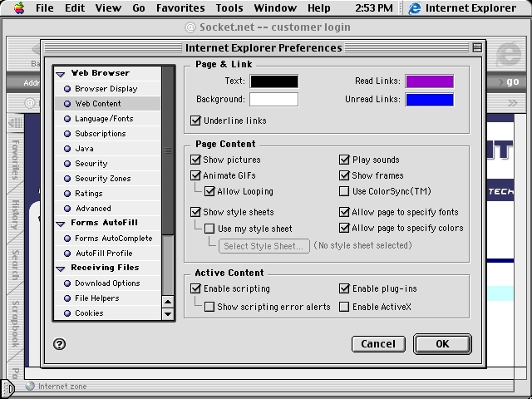Check Show scripting error alerts
This screenshot has height=399, width=532.
pos(209,307)
